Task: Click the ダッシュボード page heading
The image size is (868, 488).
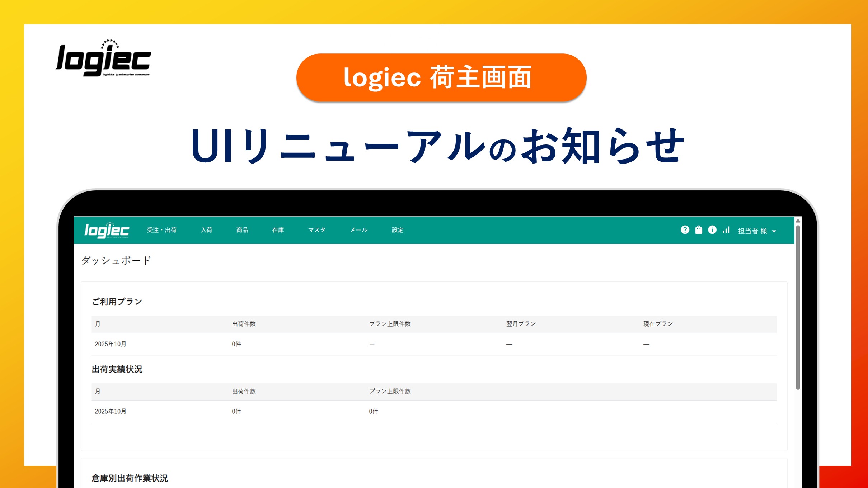Action: pos(116,260)
